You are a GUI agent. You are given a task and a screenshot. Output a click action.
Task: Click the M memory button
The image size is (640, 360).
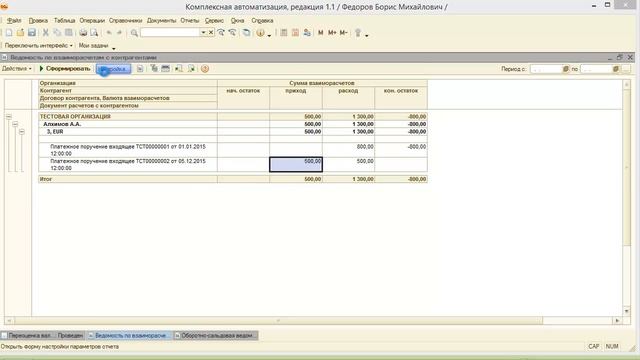(x=320, y=33)
